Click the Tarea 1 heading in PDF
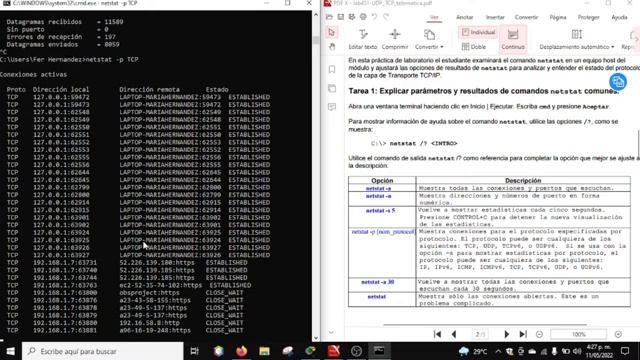640x360 pixels. point(484,91)
